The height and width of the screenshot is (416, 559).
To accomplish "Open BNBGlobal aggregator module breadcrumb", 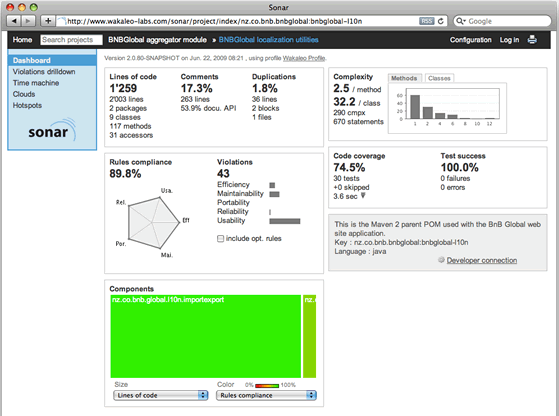I will click(x=157, y=40).
